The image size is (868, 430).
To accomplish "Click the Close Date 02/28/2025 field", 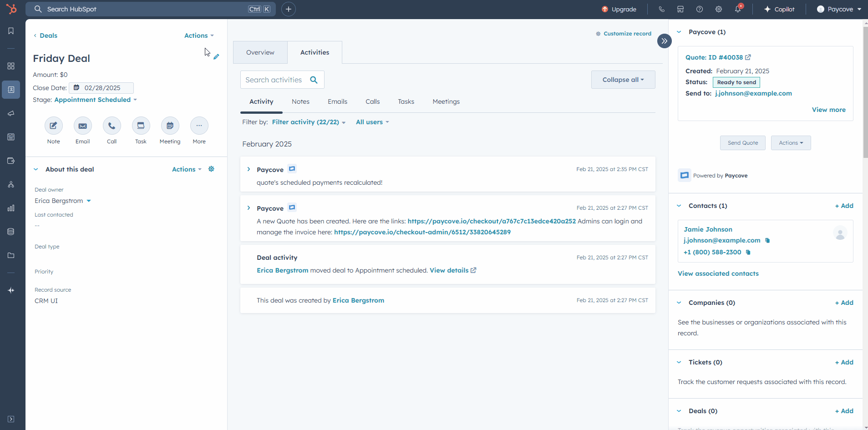I will pyautogui.click(x=102, y=88).
